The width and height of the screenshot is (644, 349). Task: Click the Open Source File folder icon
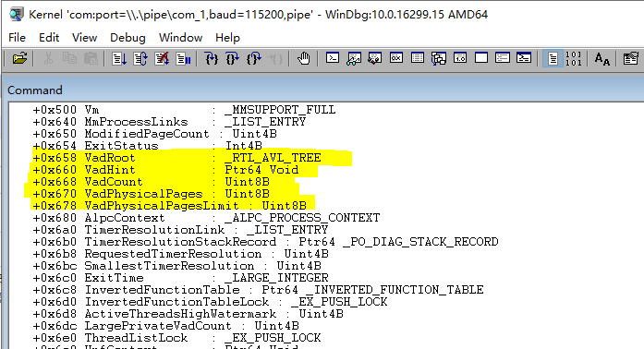click(19, 59)
